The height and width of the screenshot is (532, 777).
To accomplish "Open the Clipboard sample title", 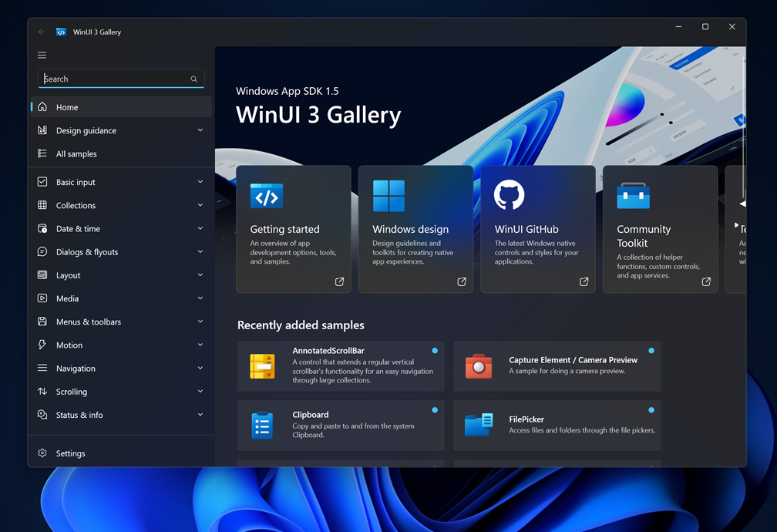I will coord(310,415).
